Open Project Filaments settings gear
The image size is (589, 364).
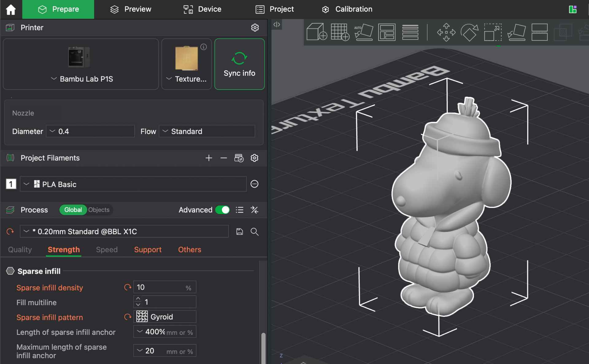254,158
